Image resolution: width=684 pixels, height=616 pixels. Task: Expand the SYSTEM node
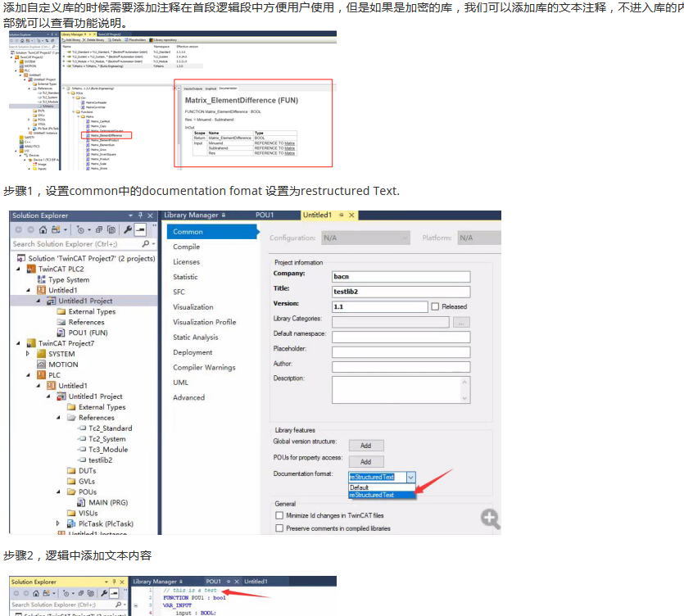click(28, 354)
